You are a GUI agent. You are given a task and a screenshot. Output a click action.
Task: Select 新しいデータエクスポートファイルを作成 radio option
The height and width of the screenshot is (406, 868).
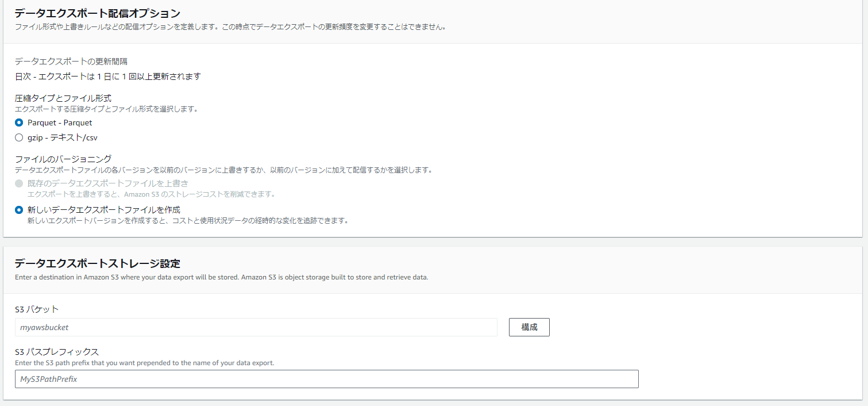click(x=19, y=210)
